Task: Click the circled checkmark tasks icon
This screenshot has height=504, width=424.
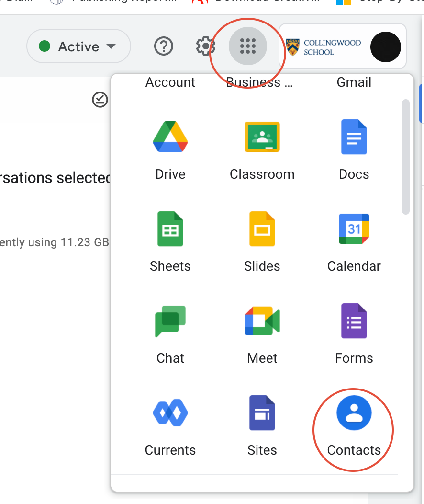Action: tap(100, 100)
